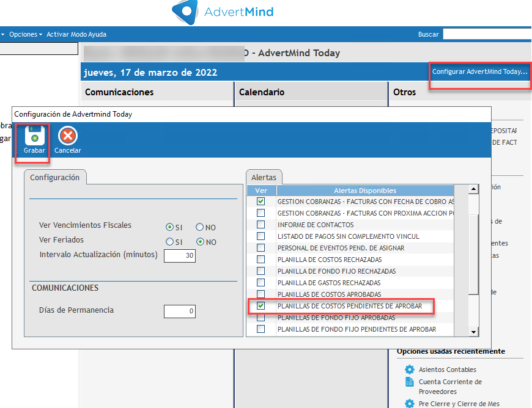
Task: Select SI for Ver Feriados
Action: (169, 242)
